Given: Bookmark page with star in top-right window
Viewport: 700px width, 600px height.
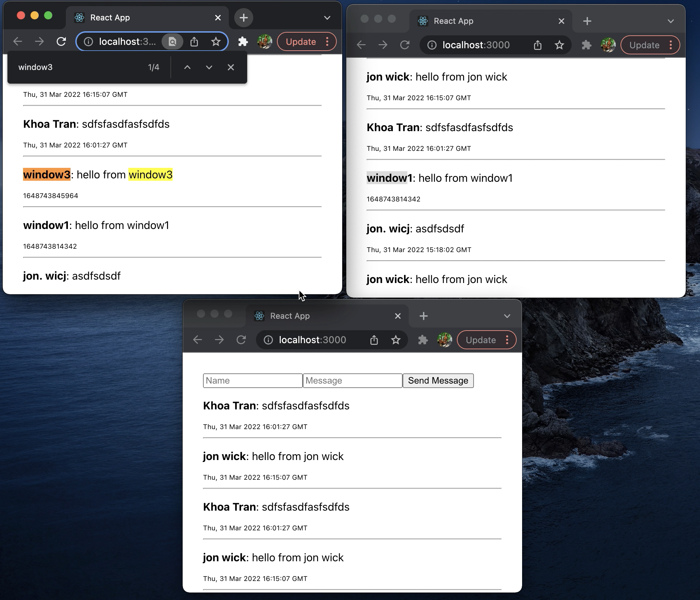Looking at the screenshot, I should tap(559, 45).
